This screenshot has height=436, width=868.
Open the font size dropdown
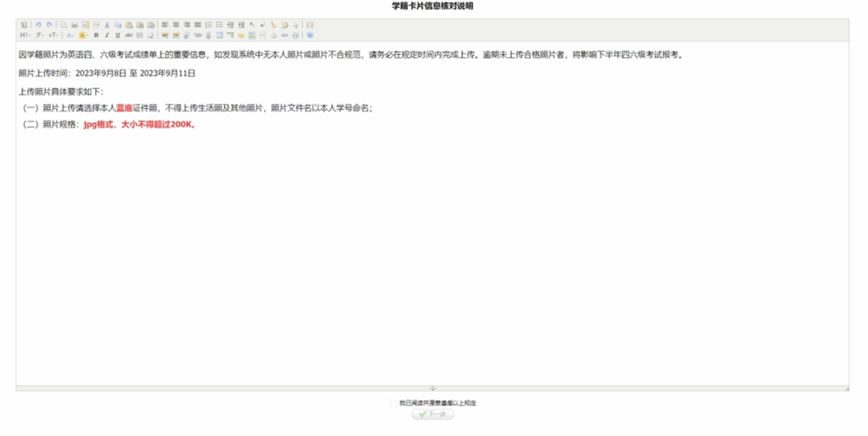pyautogui.click(x=53, y=35)
